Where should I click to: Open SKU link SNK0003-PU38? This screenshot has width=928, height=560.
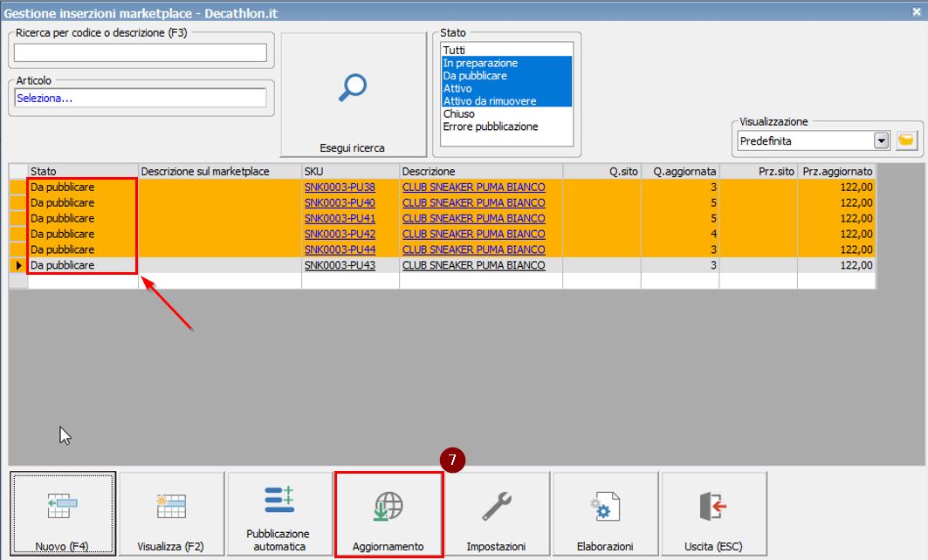click(x=340, y=187)
